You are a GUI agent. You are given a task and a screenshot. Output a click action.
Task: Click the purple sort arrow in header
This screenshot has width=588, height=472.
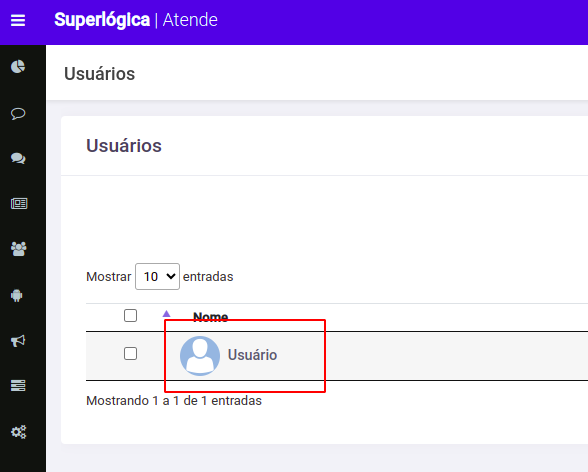166,313
